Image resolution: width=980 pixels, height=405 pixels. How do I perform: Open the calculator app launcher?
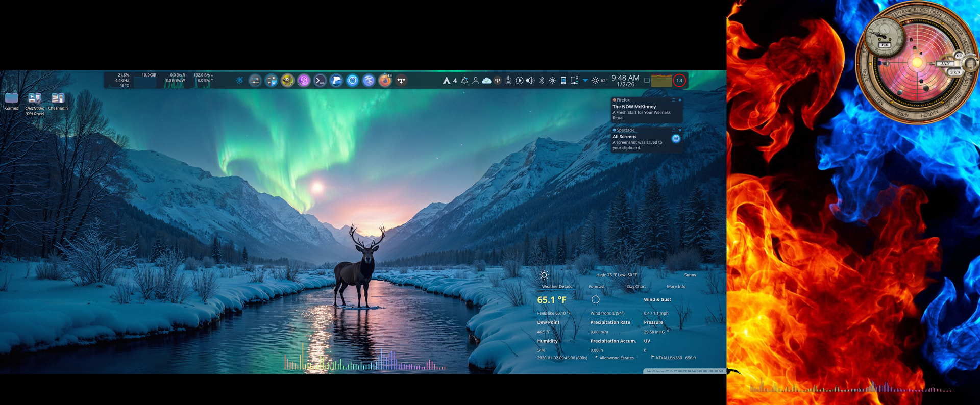coord(271,81)
